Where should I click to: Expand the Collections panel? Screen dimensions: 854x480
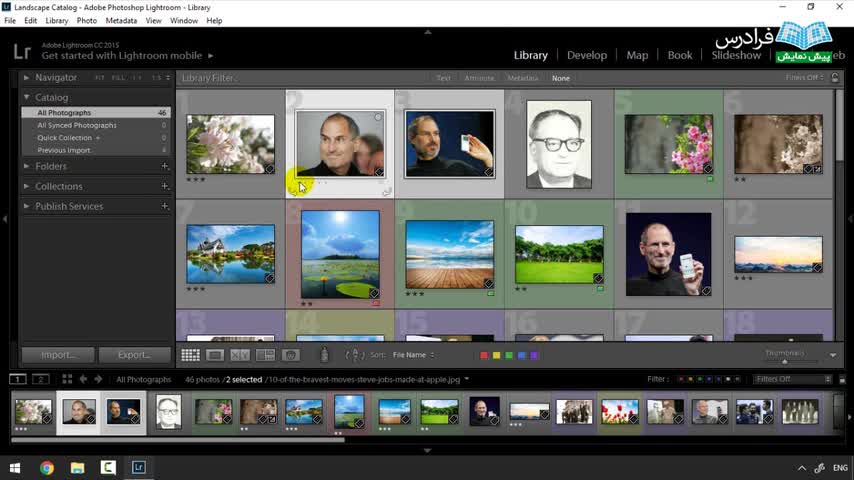point(26,186)
